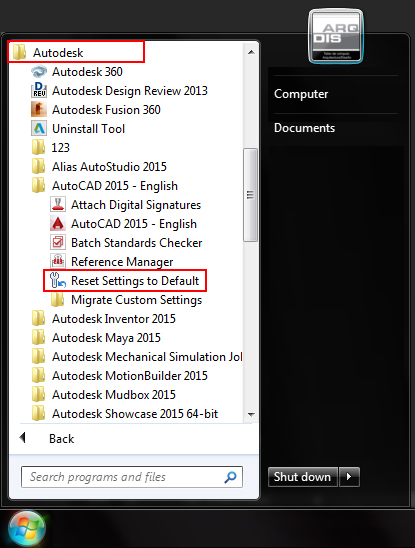Open Computer from the right pane
415x548 pixels.
click(x=301, y=94)
